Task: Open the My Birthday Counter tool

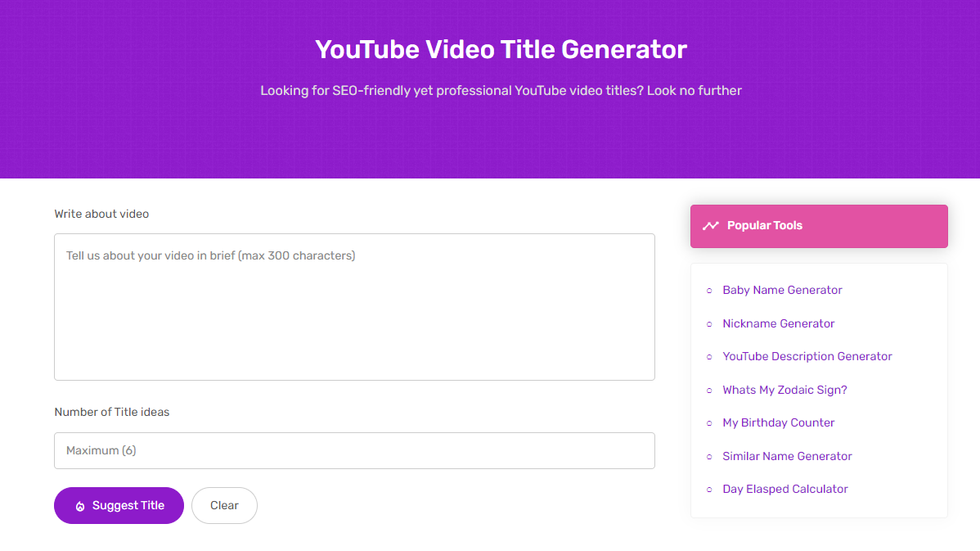Action: coord(778,422)
